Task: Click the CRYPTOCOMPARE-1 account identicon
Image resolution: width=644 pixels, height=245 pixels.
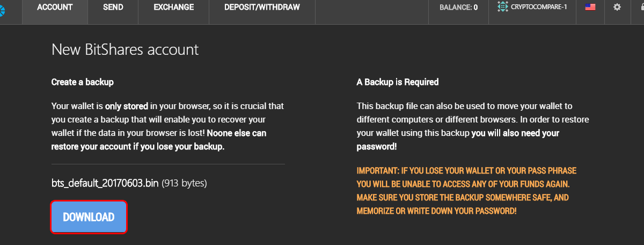Action: click(x=502, y=7)
